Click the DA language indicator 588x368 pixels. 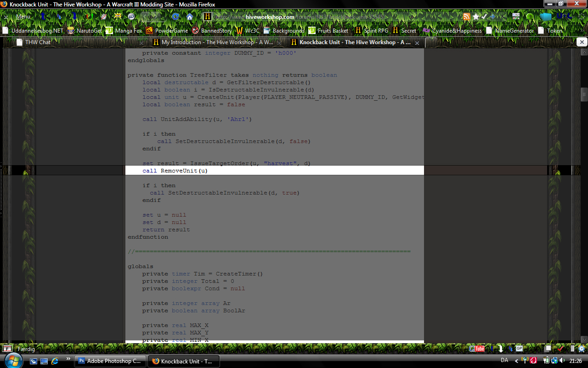click(x=504, y=361)
